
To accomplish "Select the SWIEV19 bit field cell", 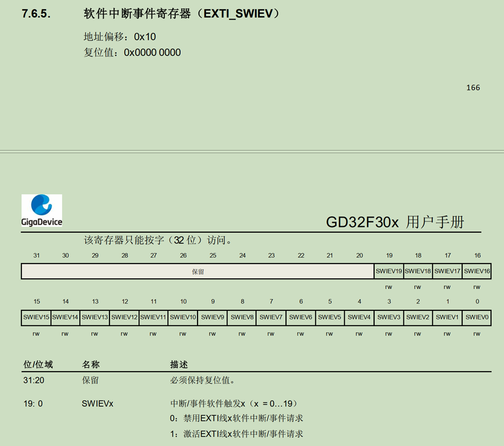I will (x=389, y=271).
